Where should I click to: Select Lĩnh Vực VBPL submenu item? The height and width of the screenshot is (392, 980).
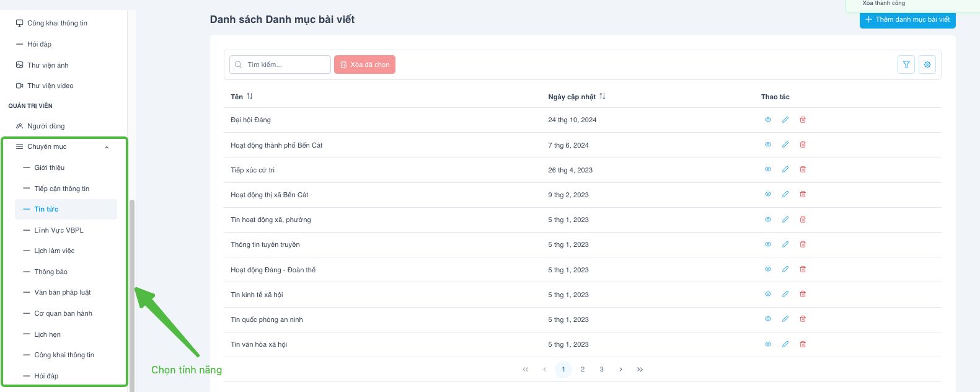point(59,230)
